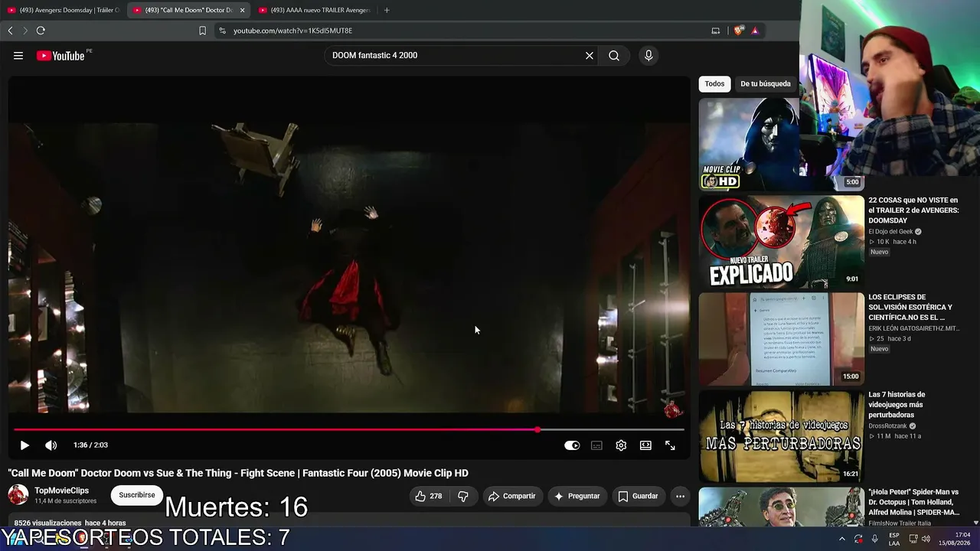Image resolution: width=980 pixels, height=551 pixels.
Task: Open a new browser tab
Action: (x=387, y=10)
